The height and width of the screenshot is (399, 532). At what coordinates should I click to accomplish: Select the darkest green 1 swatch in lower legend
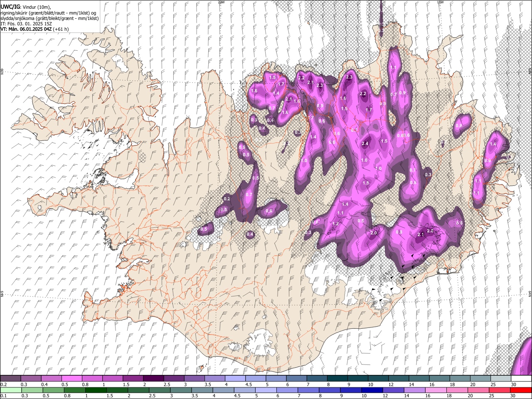96,390
